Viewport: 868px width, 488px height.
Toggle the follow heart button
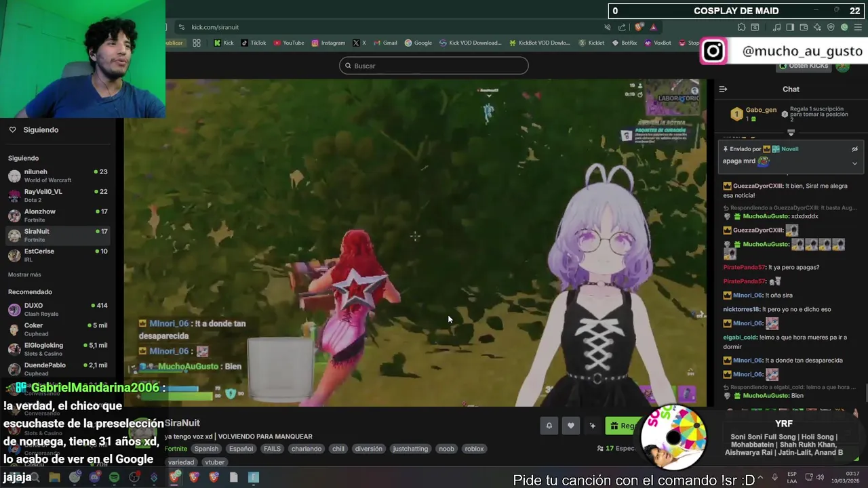(x=571, y=426)
